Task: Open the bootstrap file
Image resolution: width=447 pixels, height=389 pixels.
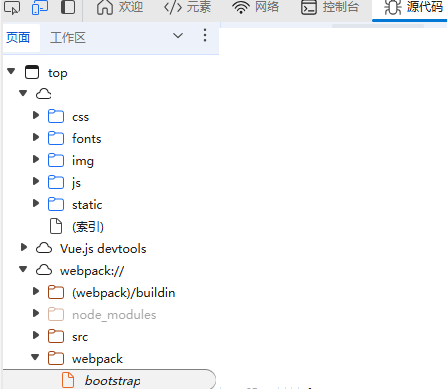Action: pos(113,381)
